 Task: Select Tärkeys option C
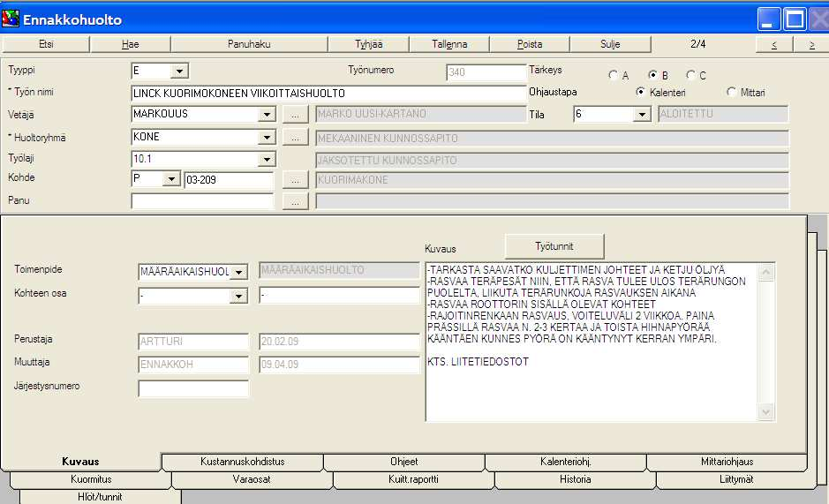(690, 75)
